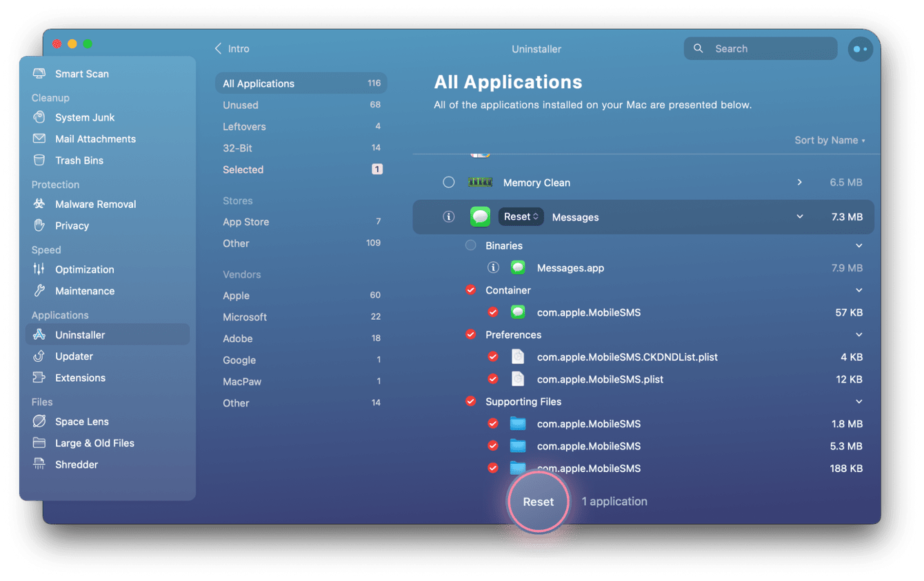Click the info icon next to Messages
Viewport: 924px width, 581px height.
pyautogui.click(x=448, y=216)
